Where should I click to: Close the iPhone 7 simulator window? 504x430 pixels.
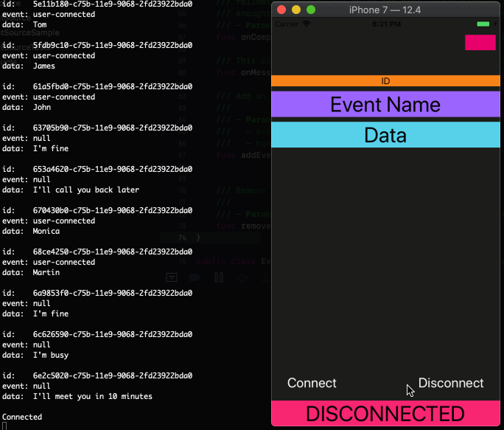point(281,10)
